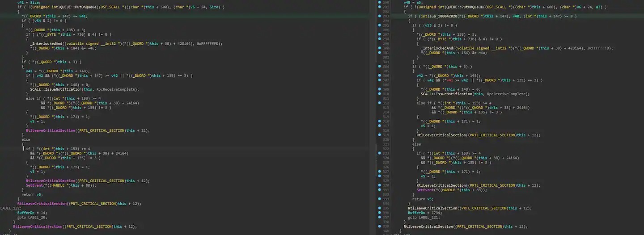Click LABEL_132 label in left pane
644x235 pixels.
coord(11,208)
